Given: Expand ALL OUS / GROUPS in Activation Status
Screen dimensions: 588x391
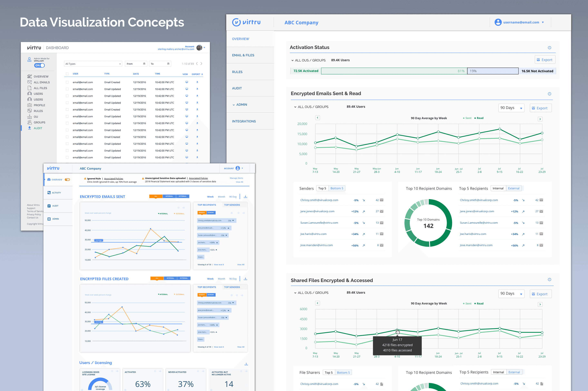Looking at the screenshot, I should coord(308,60).
